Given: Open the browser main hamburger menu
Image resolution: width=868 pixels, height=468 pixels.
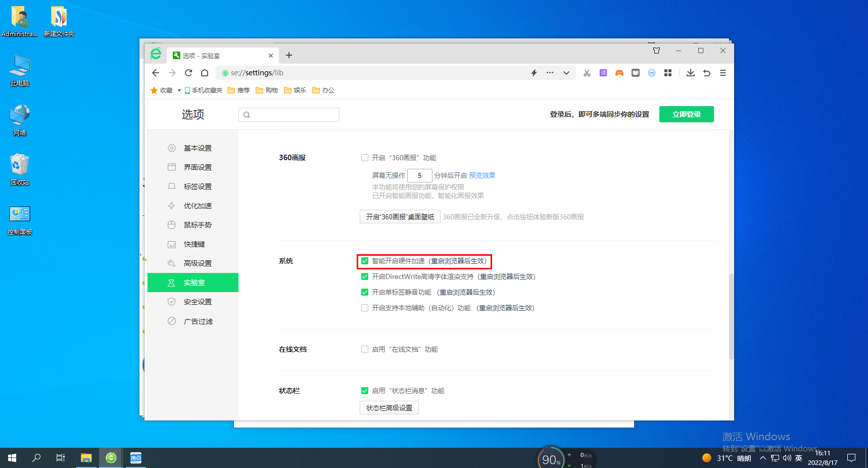Looking at the screenshot, I should click(x=723, y=73).
